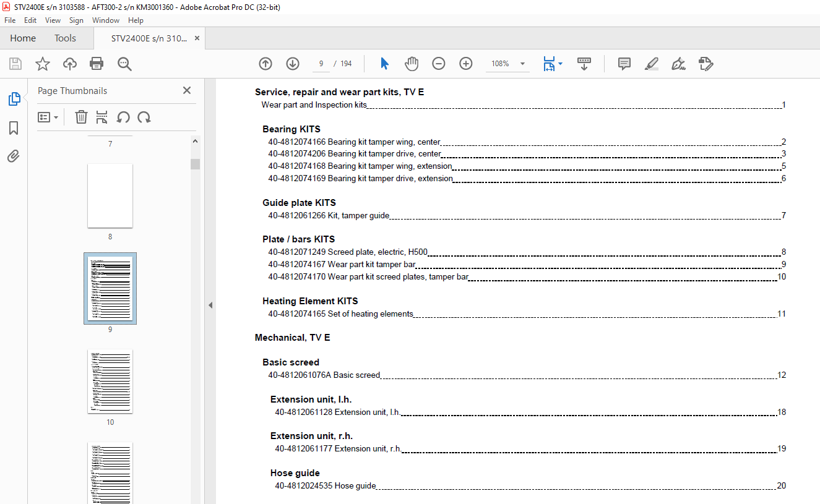The width and height of the screenshot is (820, 504).
Task: Open Screed plate, electric, H500 entry
Action: (527, 252)
